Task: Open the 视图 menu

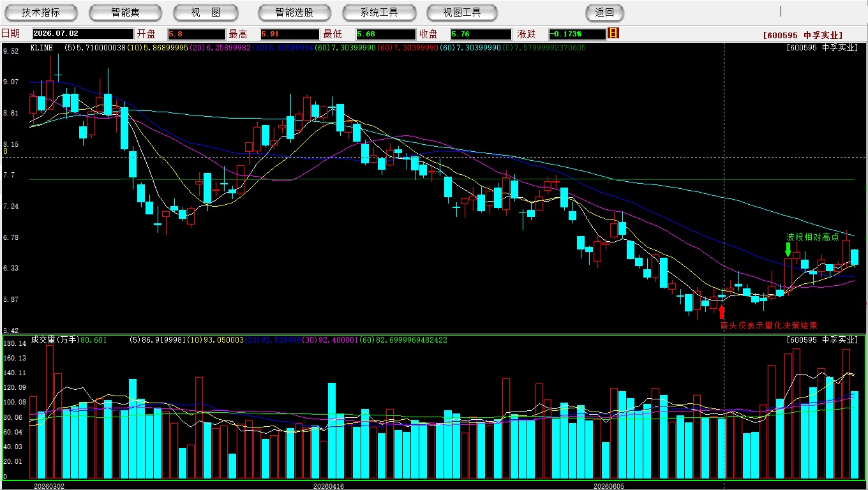Action: click(x=206, y=13)
